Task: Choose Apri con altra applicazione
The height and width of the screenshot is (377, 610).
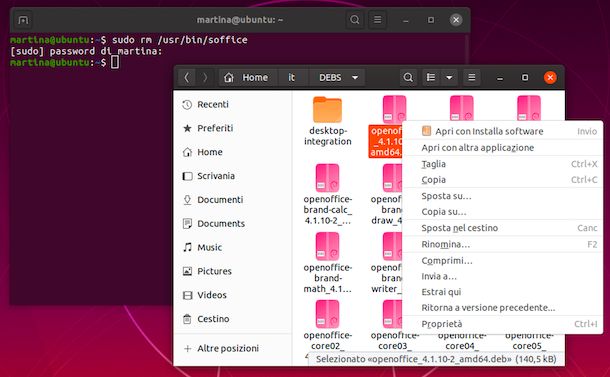Action: click(x=503, y=147)
